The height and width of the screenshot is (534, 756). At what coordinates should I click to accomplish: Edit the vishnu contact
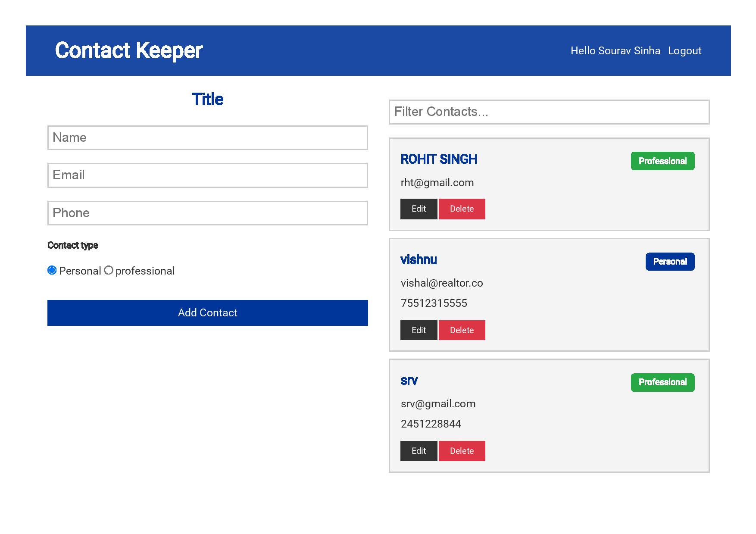419,330
